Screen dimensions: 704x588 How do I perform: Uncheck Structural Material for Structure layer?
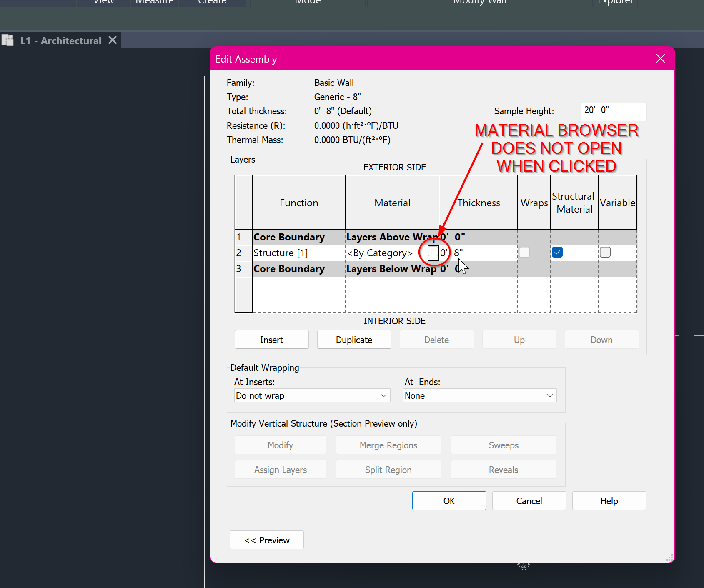tap(557, 252)
